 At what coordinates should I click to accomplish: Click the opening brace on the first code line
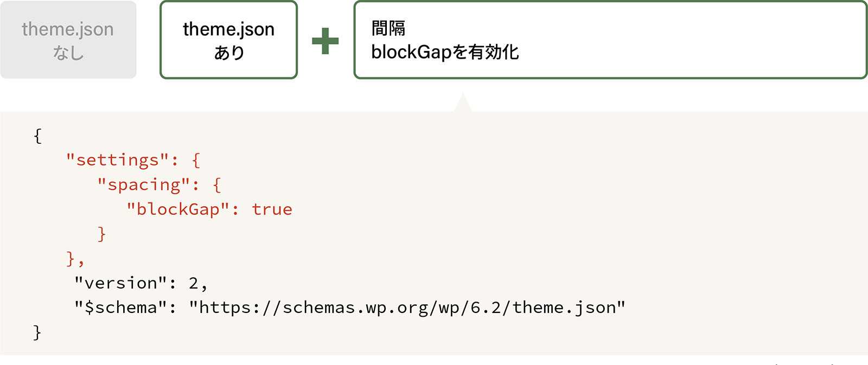coord(37,136)
